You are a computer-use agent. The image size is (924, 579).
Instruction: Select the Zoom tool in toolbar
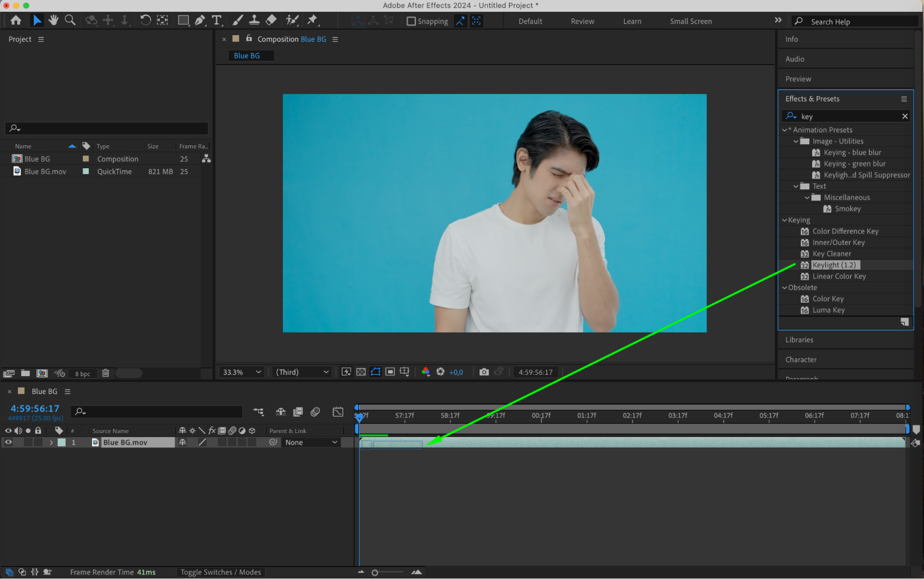click(70, 20)
